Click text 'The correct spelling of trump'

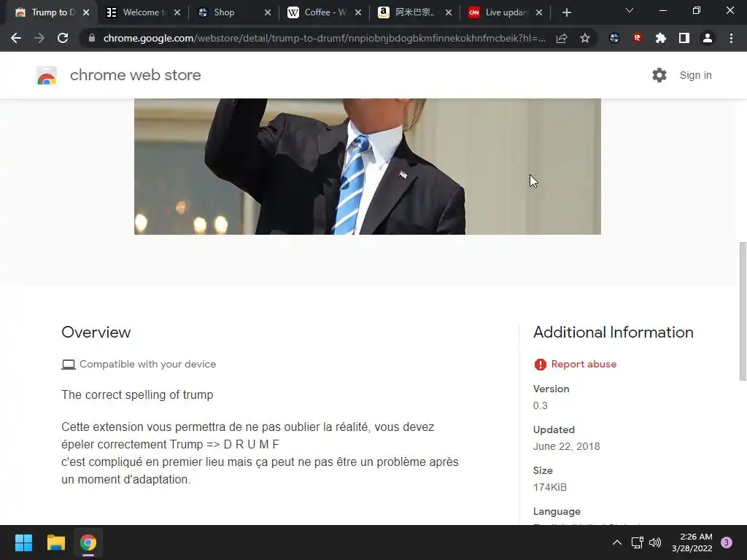pyautogui.click(x=137, y=394)
